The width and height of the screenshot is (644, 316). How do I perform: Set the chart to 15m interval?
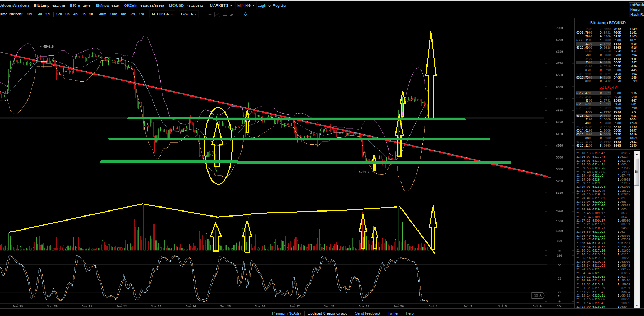point(114,14)
